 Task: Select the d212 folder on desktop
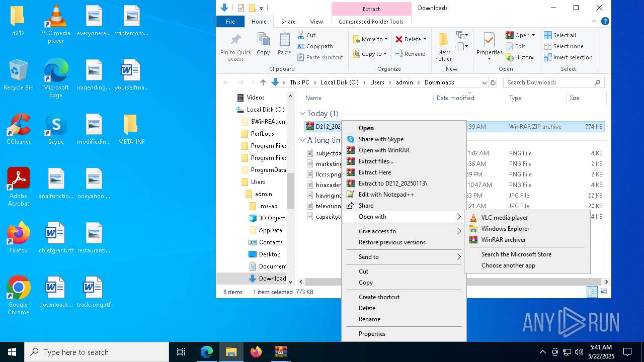[19, 21]
